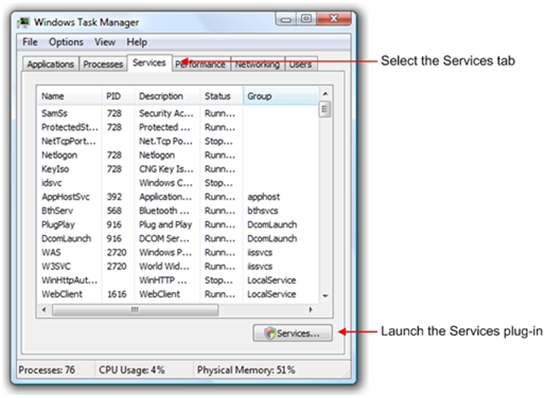Switch to the Performance tab
Viewport: 546px width, 398px height.
coord(201,64)
